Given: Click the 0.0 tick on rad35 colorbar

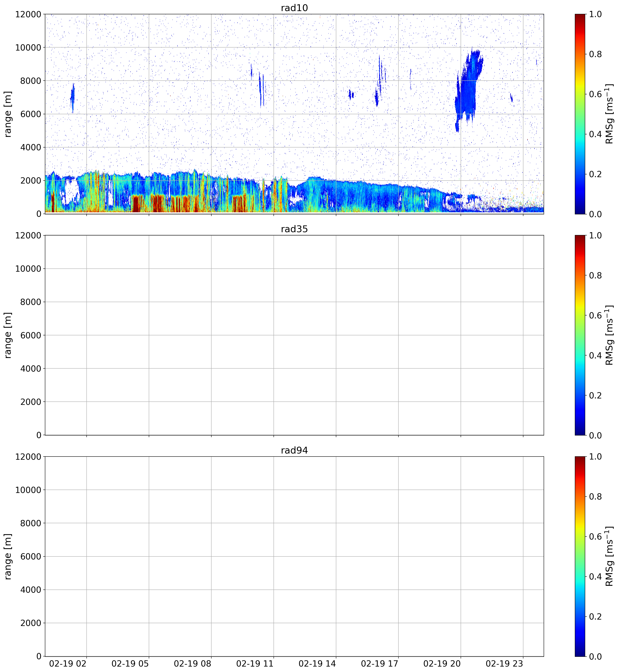Looking at the screenshot, I should point(595,435).
